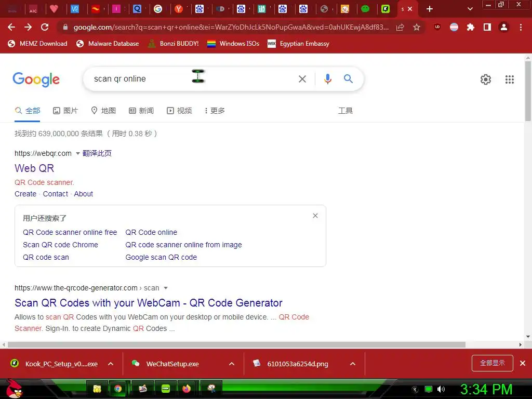The image size is (532, 399).
Task: Click the horizontal page scrollbar
Action: 236,345
